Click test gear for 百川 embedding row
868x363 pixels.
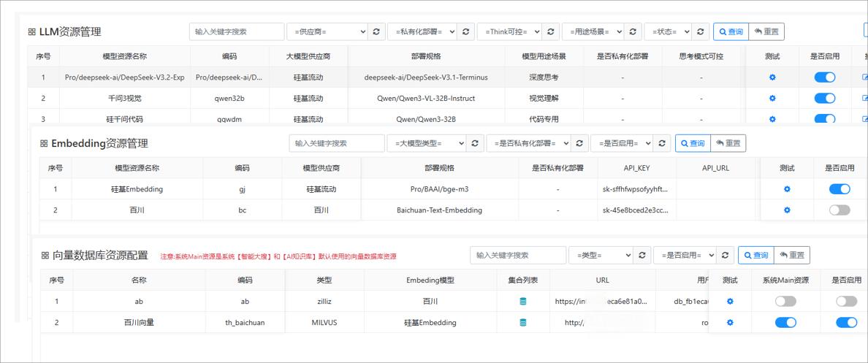(787, 210)
